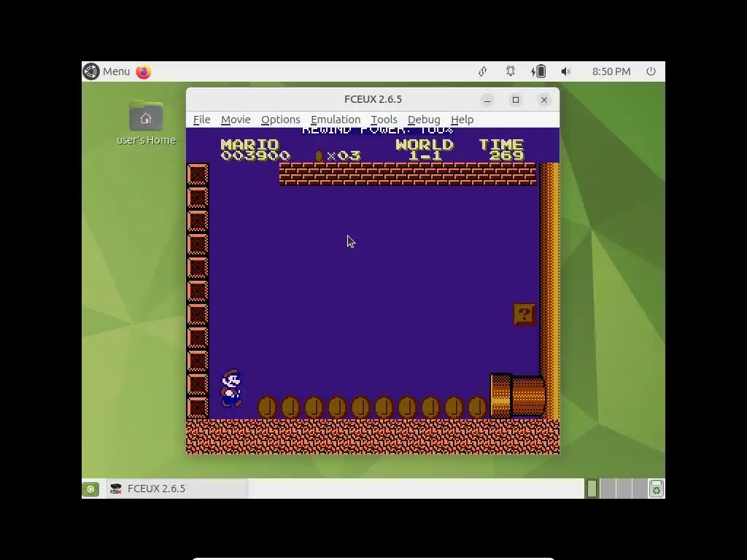747x560 pixels.
Task: Switch to the third workspace
Action: (624, 489)
